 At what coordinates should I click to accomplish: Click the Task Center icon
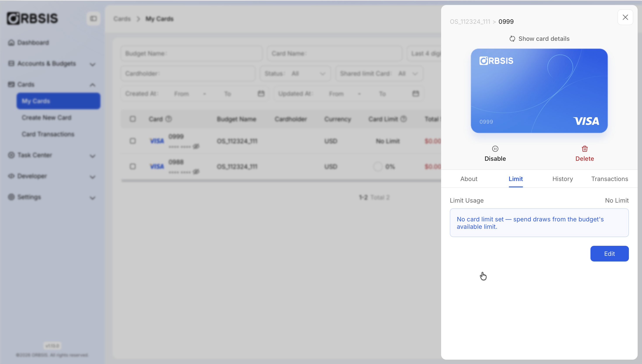11,155
